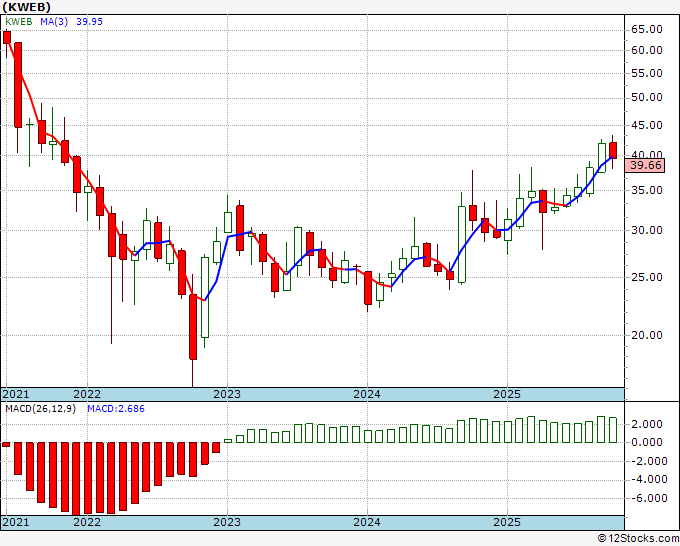The height and width of the screenshot is (546, 680).
Task: Click 2025 on the MACD timeline
Action: [x=507, y=522]
